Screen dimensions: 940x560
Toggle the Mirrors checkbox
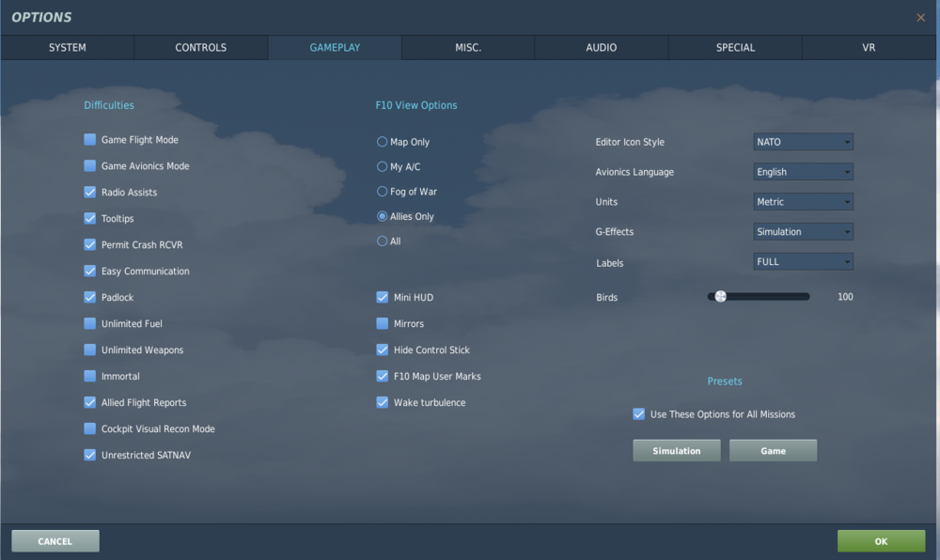tap(382, 323)
